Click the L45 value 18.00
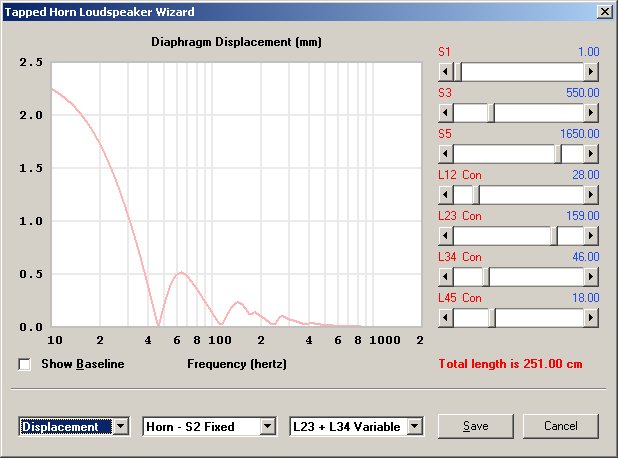The image size is (618, 458). click(x=586, y=298)
